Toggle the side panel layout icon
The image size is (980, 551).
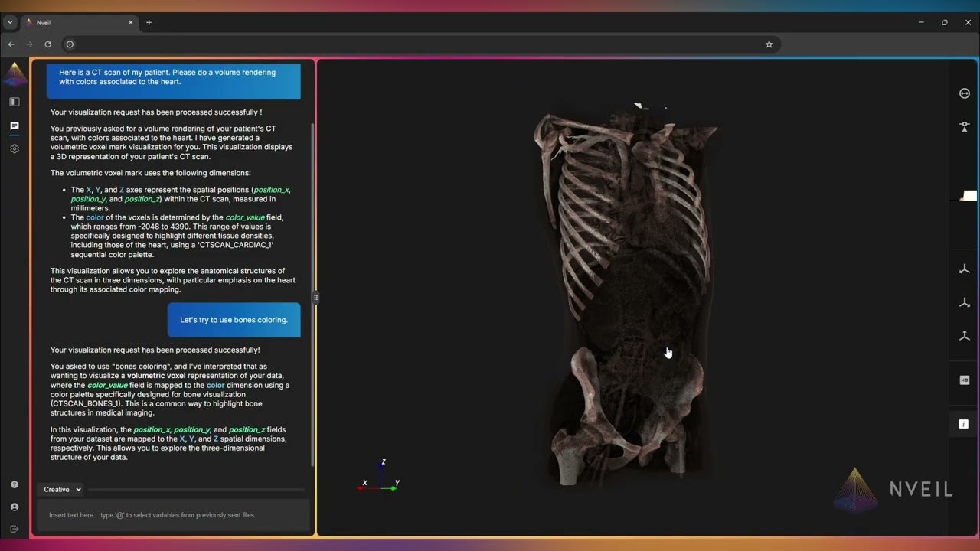tap(15, 101)
